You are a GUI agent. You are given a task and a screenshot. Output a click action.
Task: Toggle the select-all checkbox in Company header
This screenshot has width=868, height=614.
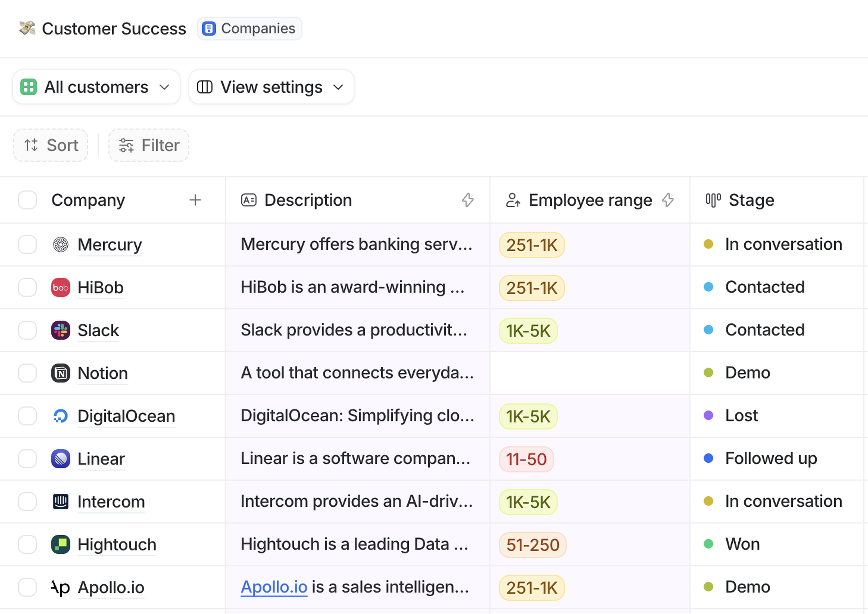click(x=27, y=200)
